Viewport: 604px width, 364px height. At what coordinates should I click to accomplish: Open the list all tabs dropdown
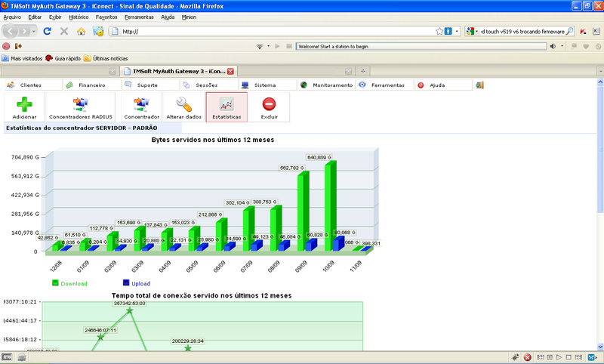[600, 71]
